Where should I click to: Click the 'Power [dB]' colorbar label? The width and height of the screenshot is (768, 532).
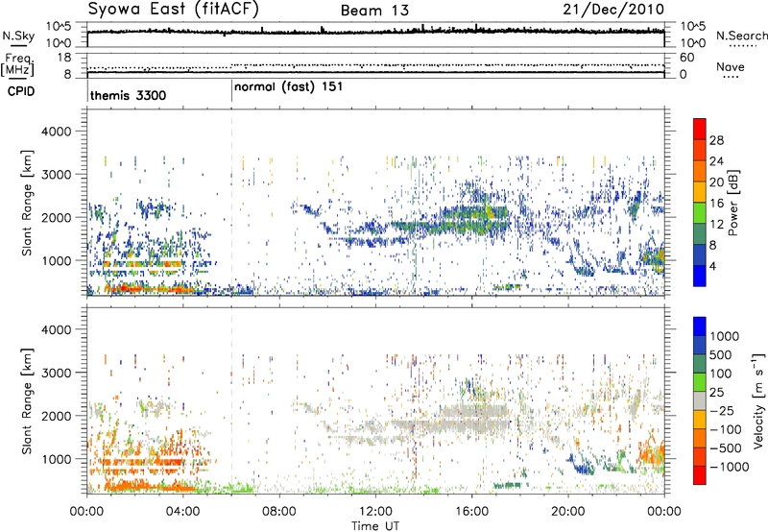pyautogui.click(x=732, y=203)
